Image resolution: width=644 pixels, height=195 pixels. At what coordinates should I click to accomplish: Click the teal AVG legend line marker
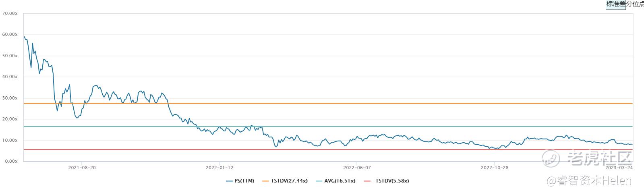pyautogui.click(x=319, y=181)
